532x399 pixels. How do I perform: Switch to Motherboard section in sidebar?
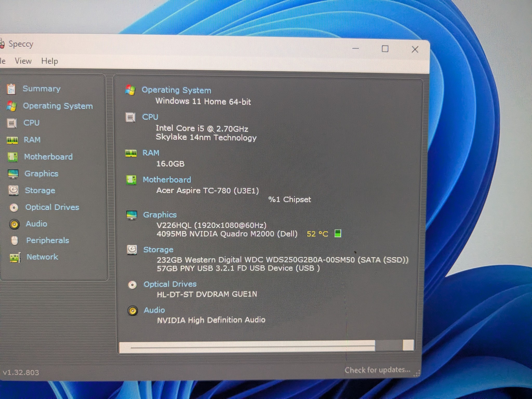(x=48, y=157)
